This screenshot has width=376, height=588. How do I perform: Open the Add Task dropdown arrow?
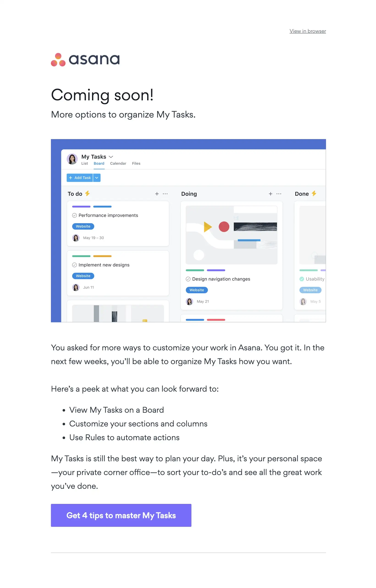click(97, 178)
